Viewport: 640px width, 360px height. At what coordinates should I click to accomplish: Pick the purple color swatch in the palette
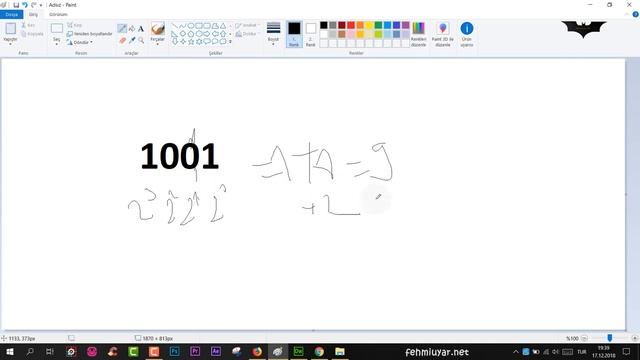click(x=405, y=25)
